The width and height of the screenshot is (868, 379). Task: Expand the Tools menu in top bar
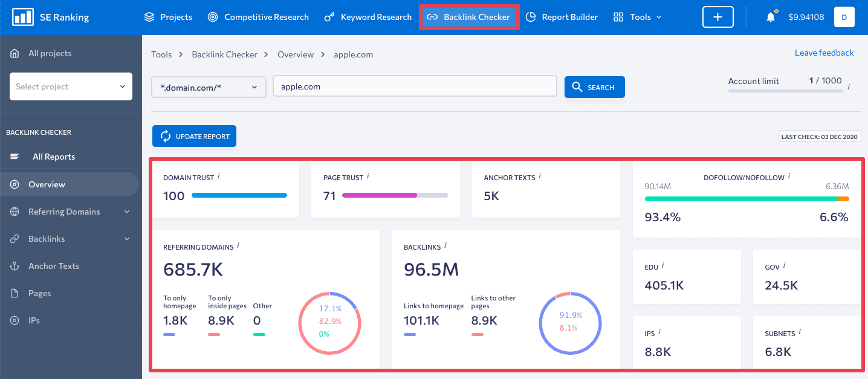(x=658, y=17)
